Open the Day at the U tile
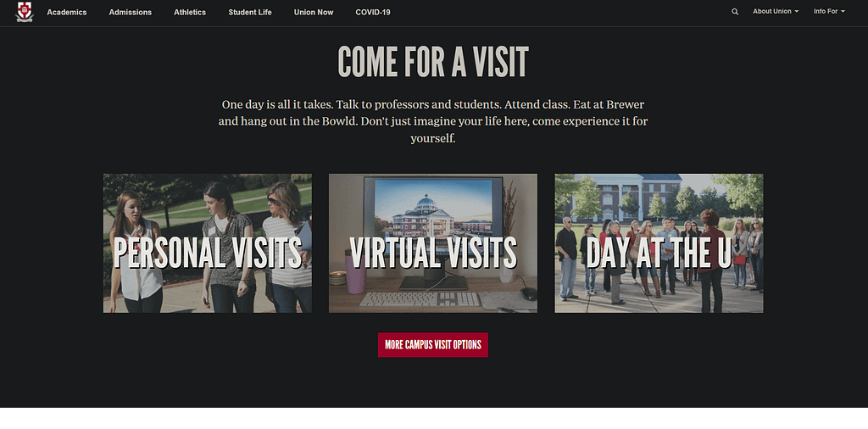Viewport: 868px width, 429px height. (659, 243)
